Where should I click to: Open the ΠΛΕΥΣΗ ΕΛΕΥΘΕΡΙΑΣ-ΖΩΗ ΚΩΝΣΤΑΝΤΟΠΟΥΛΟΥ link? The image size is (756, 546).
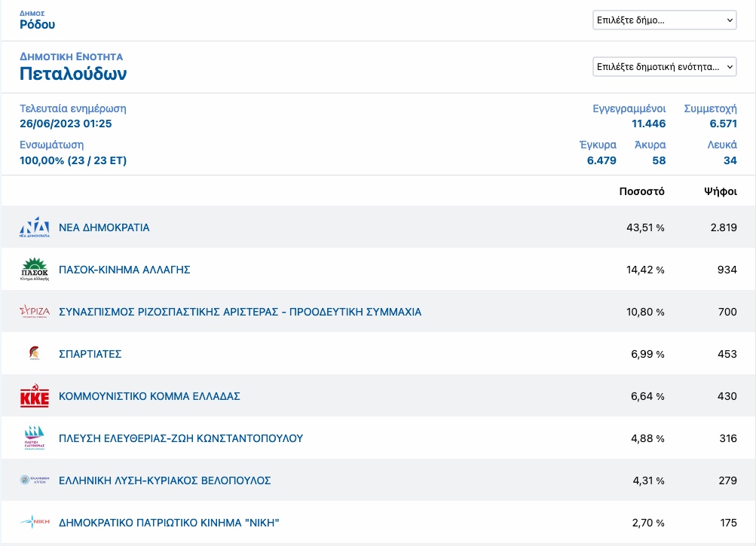[x=181, y=438]
